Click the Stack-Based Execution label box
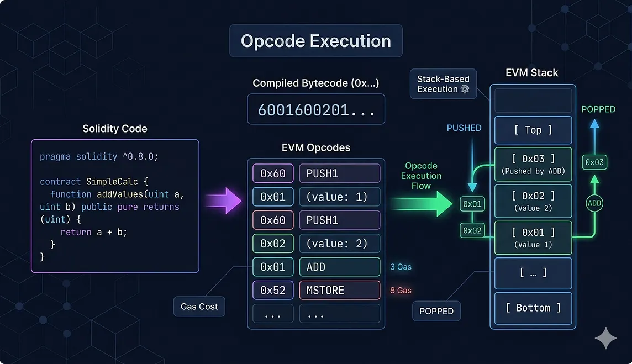 (443, 84)
